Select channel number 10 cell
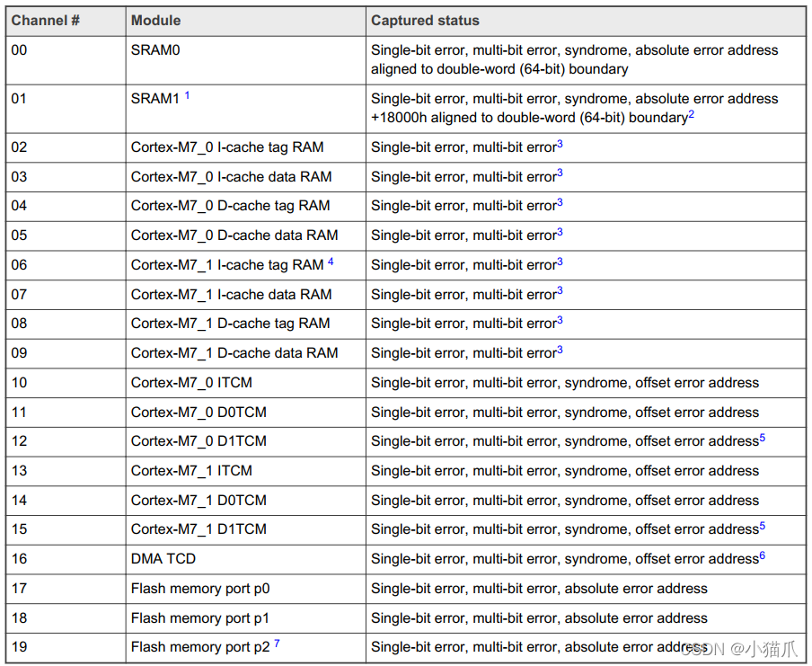 point(66,383)
